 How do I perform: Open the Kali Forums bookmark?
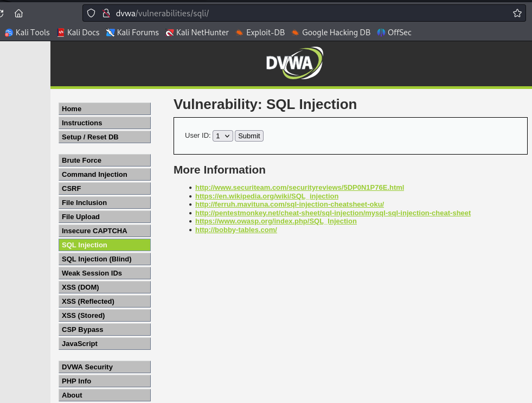coord(132,33)
